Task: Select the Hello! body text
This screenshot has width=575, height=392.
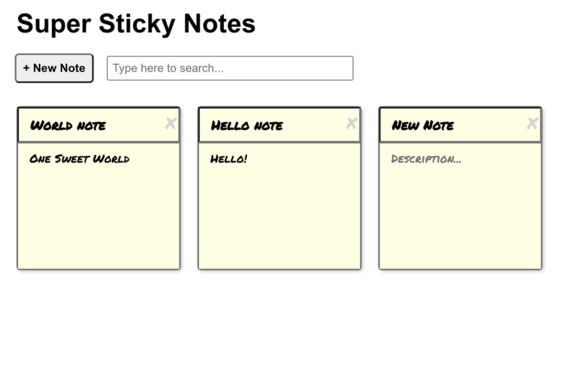Action: tap(228, 159)
